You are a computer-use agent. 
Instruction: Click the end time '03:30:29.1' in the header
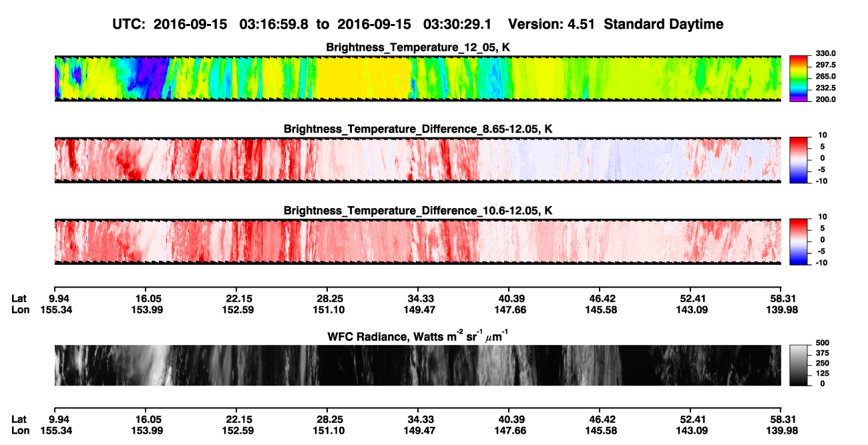point(458,24)
